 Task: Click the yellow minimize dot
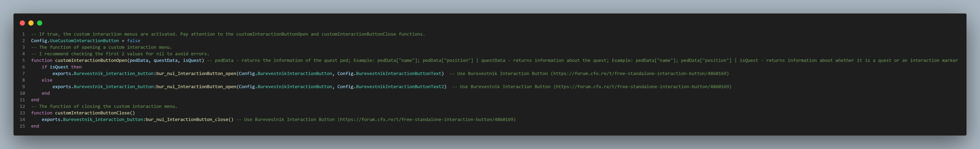click(31, 23)
